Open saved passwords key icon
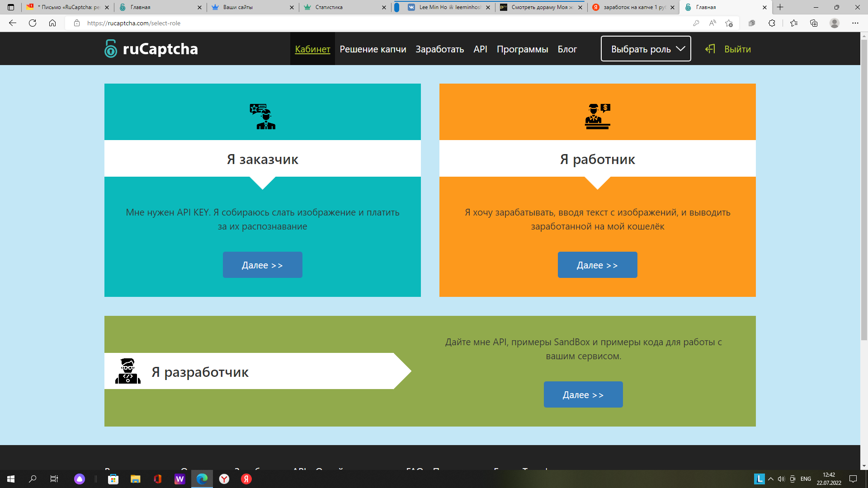The width and height of the screenshot is (868, 488). point(696,23)
